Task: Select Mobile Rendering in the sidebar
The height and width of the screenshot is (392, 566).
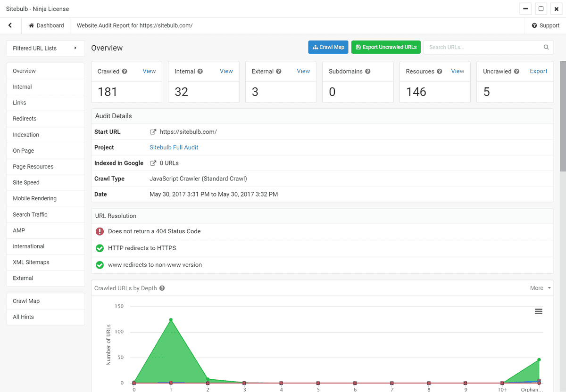Action: point(45,199)
